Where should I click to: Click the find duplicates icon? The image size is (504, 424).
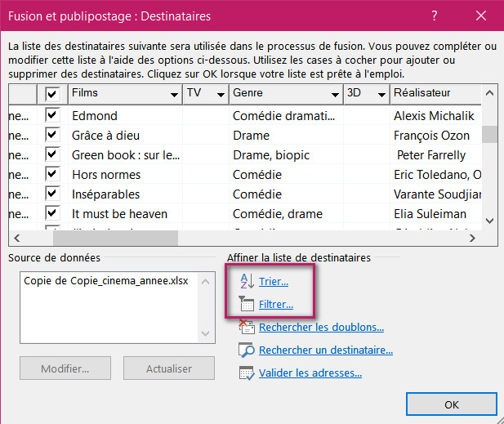coord(246,328)
